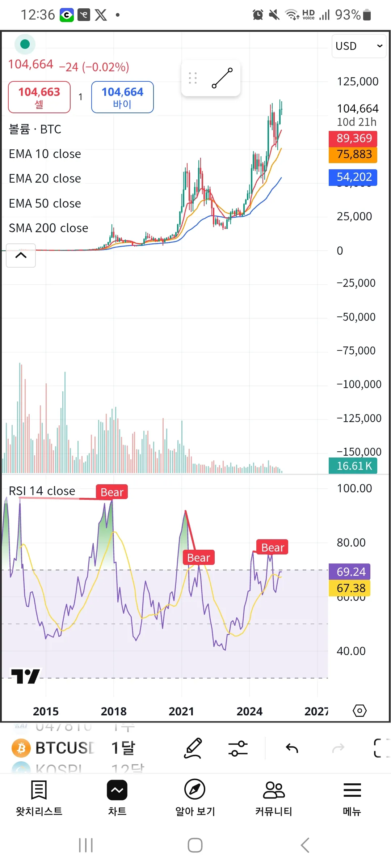Image resolution: width=391 pixels, height=868 pixels.
Task: Undo last chart action arrow
Action: pos(292,748)
